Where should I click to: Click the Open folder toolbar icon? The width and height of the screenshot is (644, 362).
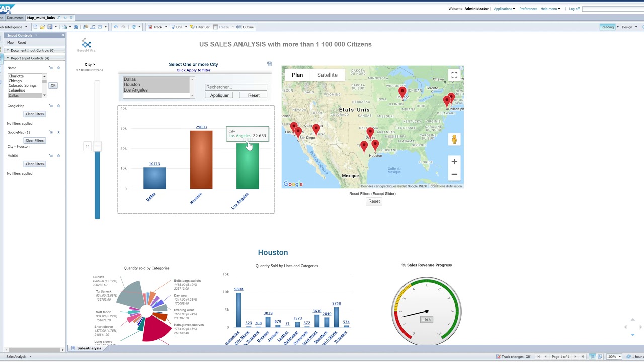42,27
